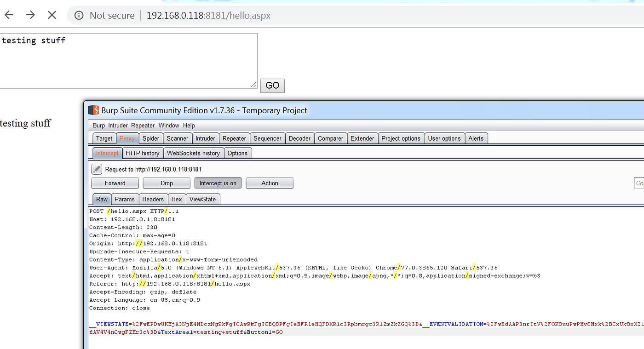The width and height of the screenshot is (644, 349).
Task: Click the Accept-Language header line
Action: tap(144, 300)
